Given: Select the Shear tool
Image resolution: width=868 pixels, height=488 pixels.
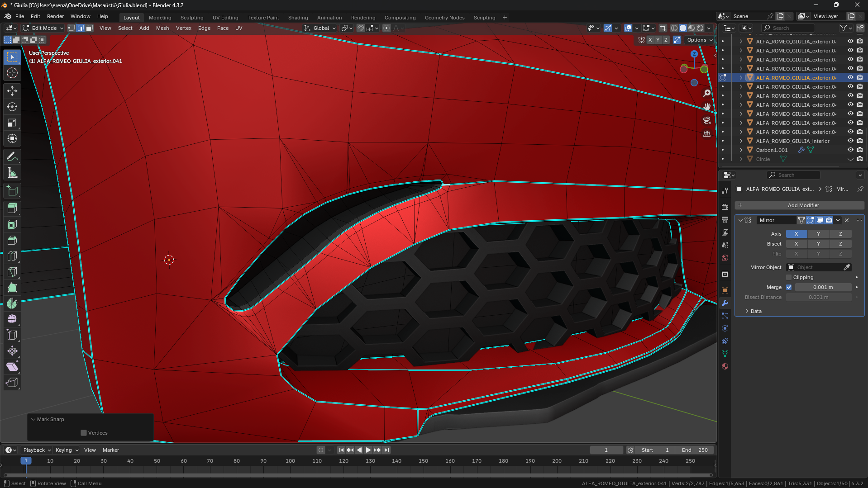Looking at the screenshot, I should tap(12, 367).
